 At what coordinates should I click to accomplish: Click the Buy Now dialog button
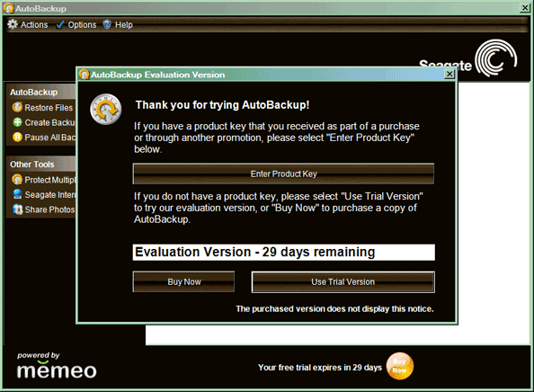point(183,281)
